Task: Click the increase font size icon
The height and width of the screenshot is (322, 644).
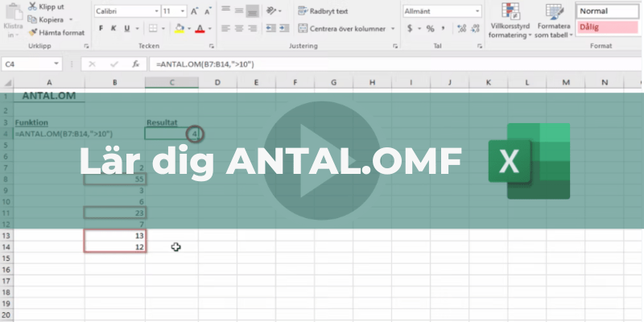Action: (196, 11)
